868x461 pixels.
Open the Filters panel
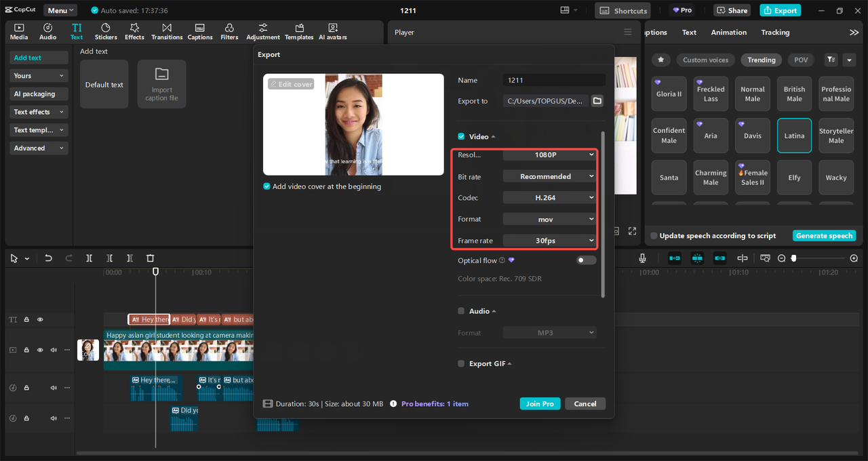click(229, 31)
